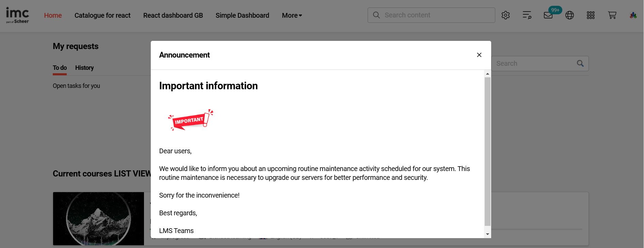Switch to the History tab
The height and width of the screenshot is (248, 644).
coord(84,68)
